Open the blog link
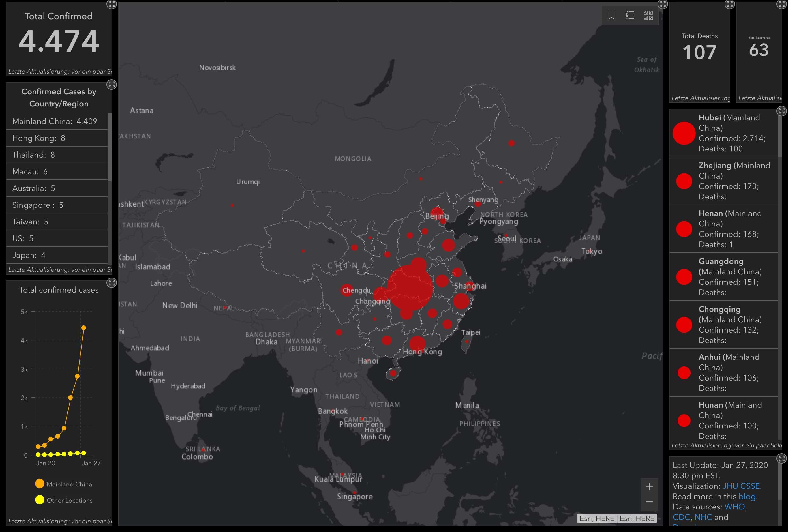Viewport: 788px width, 532px height. 747,497
